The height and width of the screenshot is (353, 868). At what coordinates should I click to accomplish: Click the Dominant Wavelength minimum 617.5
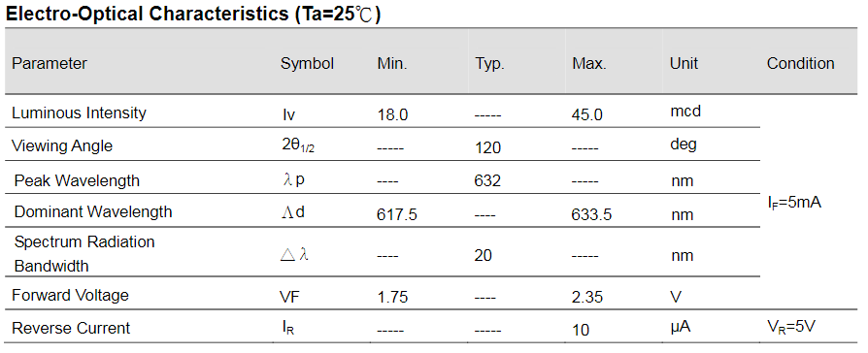(x=396, y=214)
